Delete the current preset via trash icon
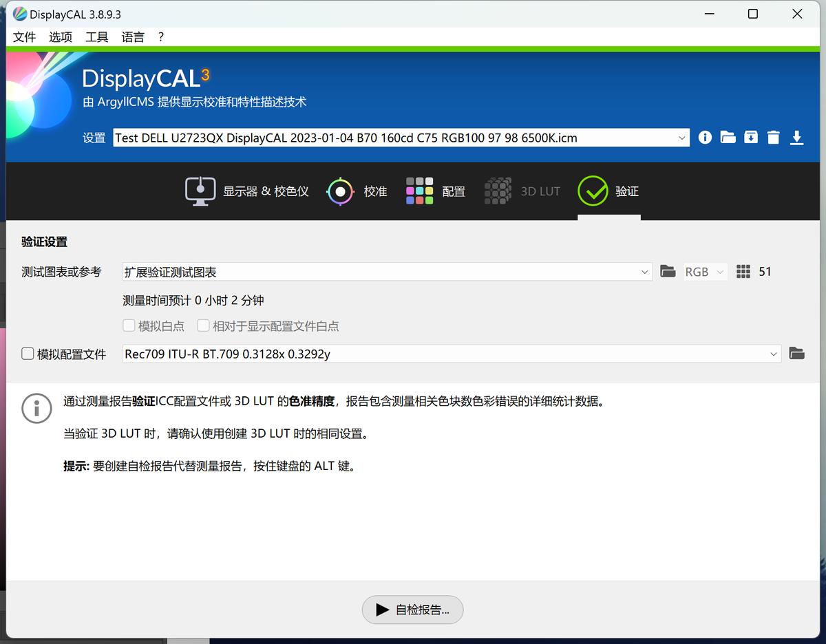Image resolution: width=826 pixels, height=644 pixels. pos(774,138)
